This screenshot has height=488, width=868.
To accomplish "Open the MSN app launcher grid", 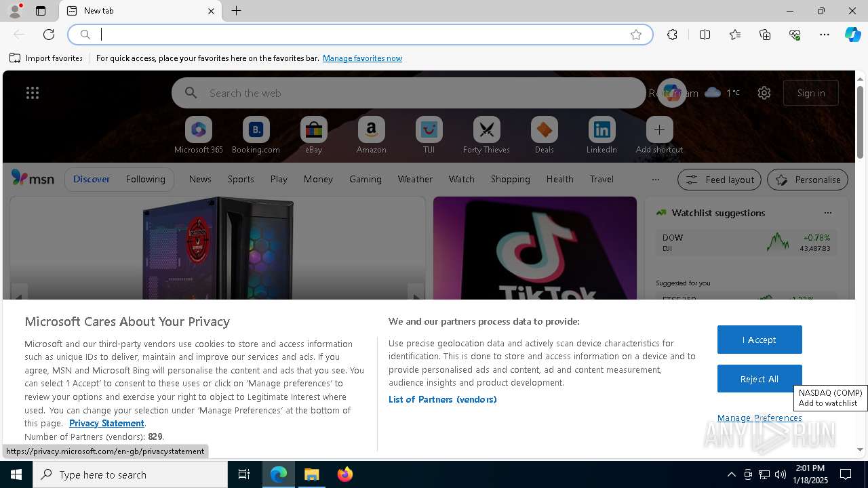I will pos(33,93).
